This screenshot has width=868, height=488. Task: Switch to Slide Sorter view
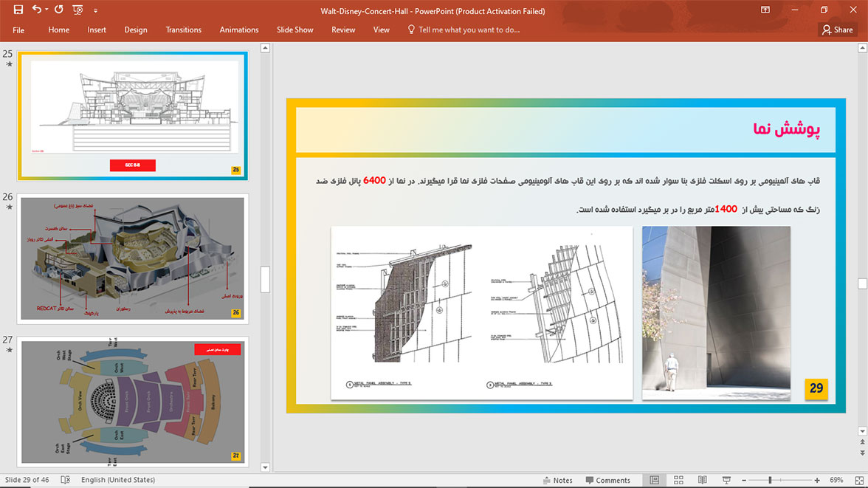coord(679,480)
